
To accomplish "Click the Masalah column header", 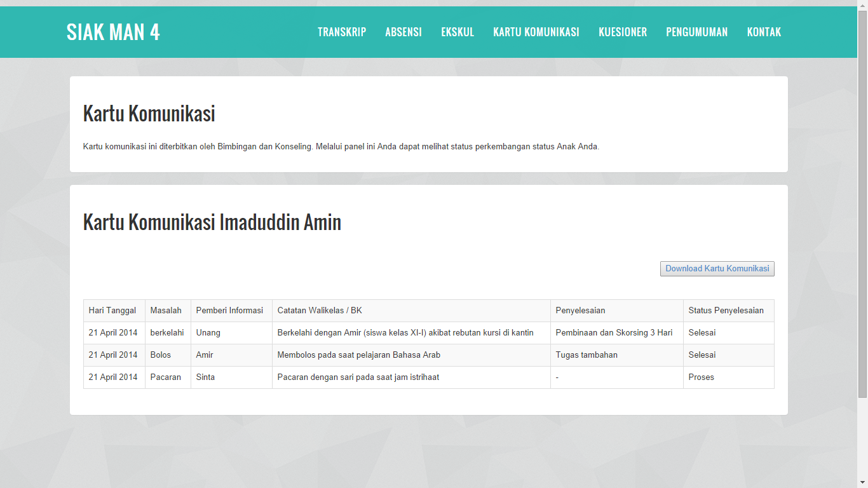I will pos(166,311).
